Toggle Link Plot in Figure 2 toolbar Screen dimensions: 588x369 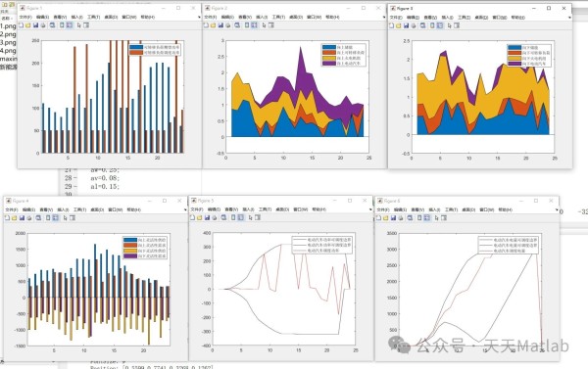tap(237, 25)
